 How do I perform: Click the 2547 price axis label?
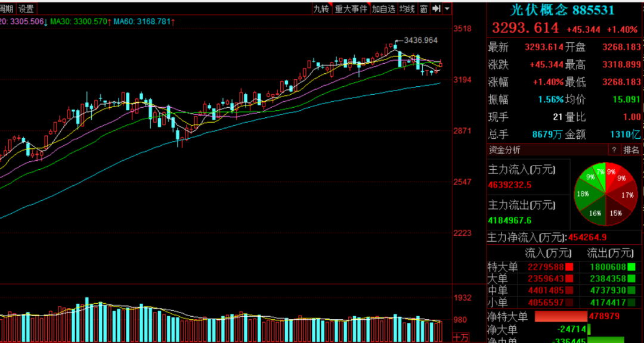coord(463,182)
